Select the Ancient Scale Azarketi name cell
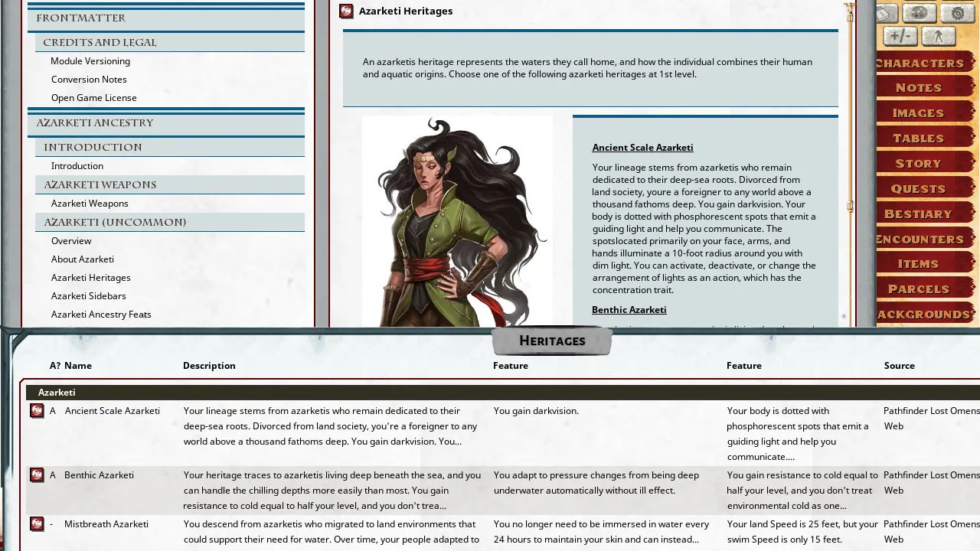The height and width of the screenshot is (551, 980). tap(112, 411)
